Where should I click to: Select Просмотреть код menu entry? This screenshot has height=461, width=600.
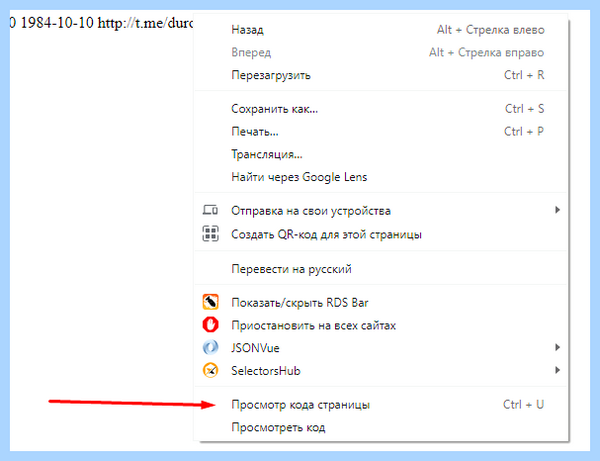pyautogui.click(x=381, y=427)
